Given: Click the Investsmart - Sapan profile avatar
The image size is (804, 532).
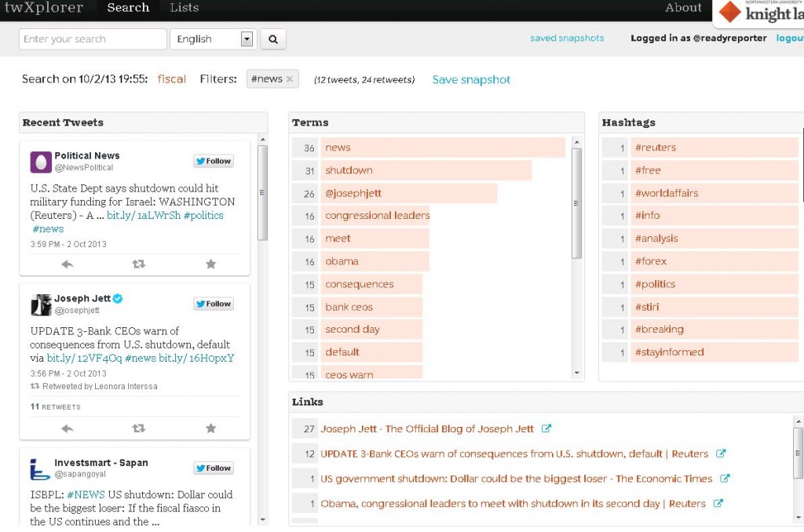Looking at the screenshot, I should click(x=41, y=469).
